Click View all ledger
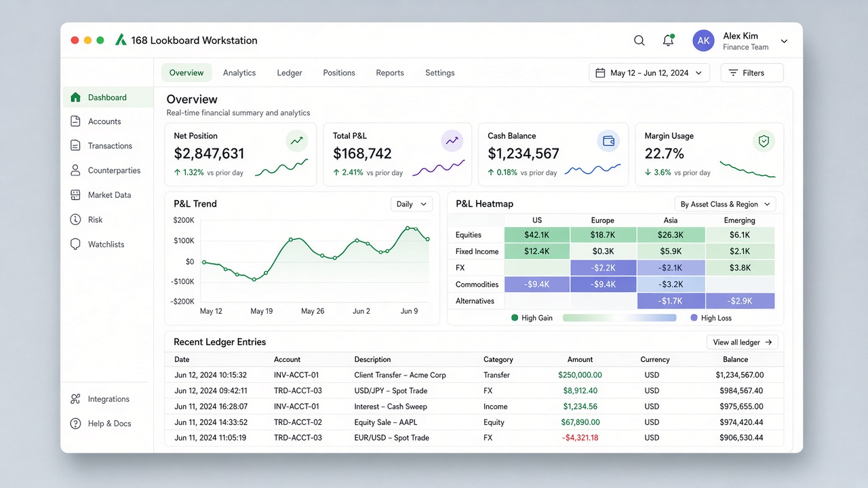 743,342
